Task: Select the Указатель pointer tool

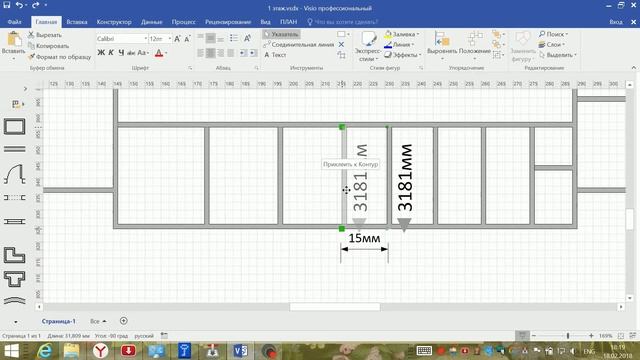Action: pos(281,34)
